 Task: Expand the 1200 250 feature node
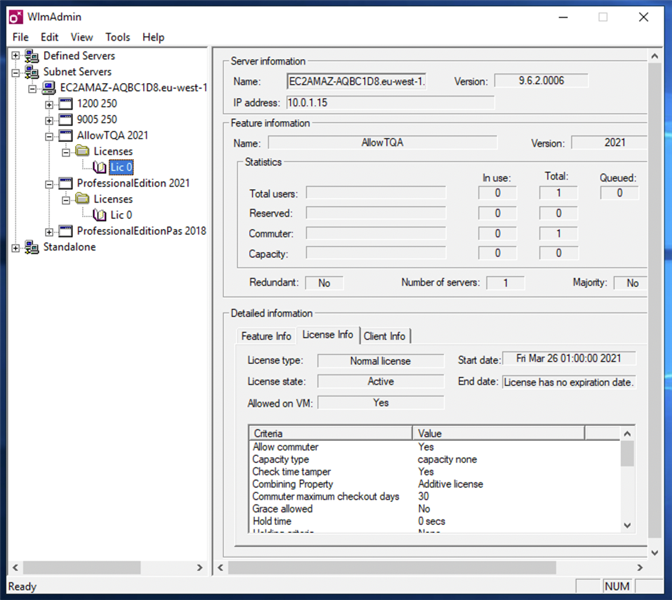click(49, 104)
